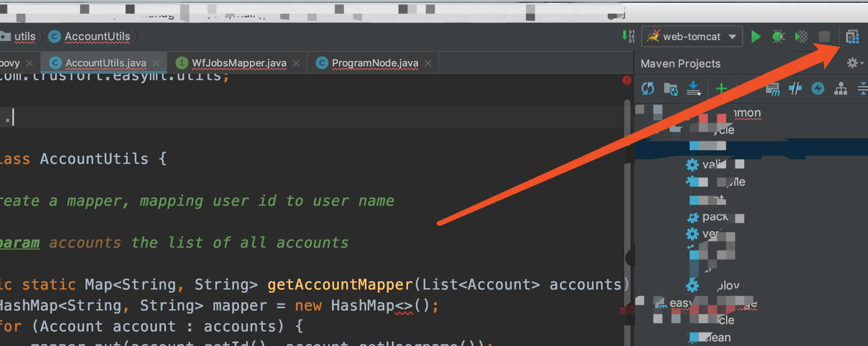The width and height of the screenshot is (868, 346).
Task: Select the clean goal in Maven tree
Action: click(x=710, y=337)
